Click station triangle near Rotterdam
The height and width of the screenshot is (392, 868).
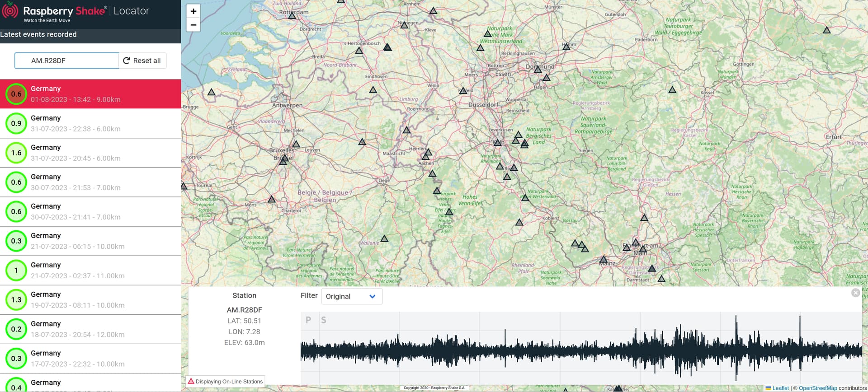pos(292,15)
